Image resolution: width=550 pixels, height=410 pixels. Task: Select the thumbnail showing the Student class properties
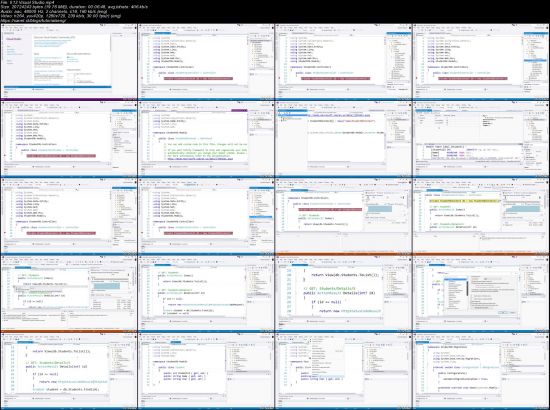click(206, 370)
